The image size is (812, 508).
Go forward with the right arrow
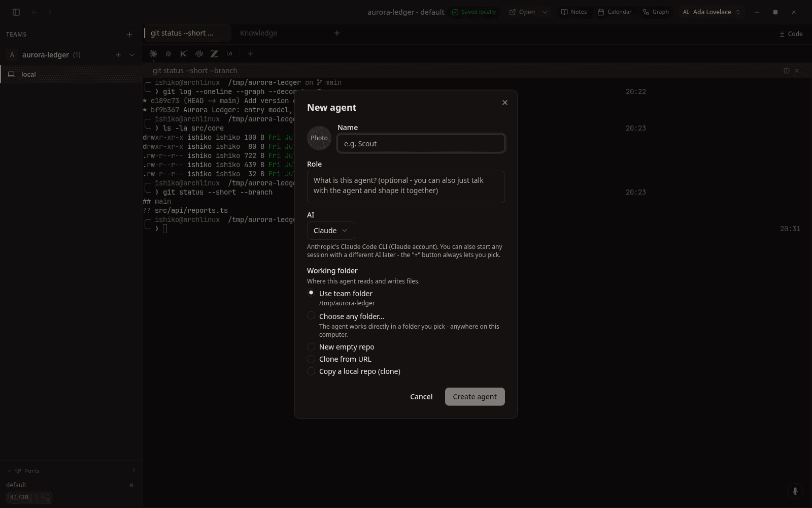pyautogui.click(x=49, y=12)
